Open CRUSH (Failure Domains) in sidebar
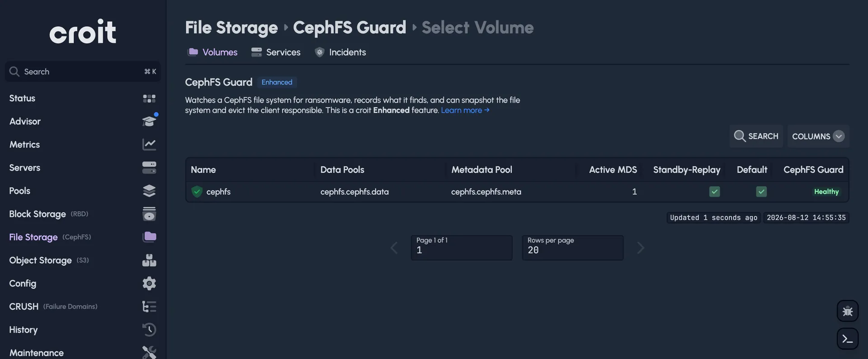 point(83,307)
